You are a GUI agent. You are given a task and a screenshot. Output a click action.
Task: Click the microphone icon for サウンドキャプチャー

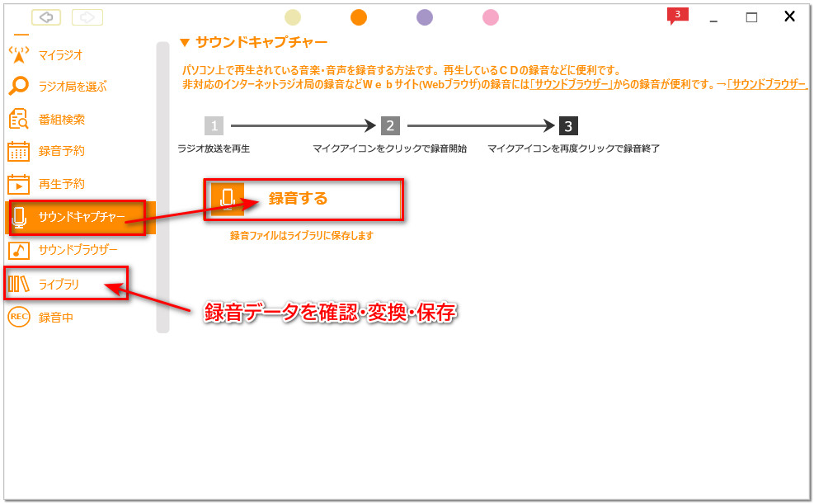pyautogui.click(x=21, y=217)
